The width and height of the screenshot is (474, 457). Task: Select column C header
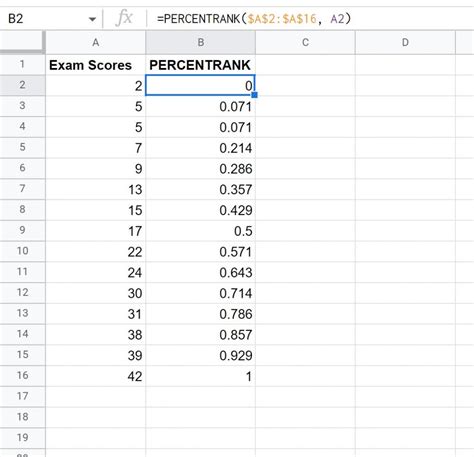point(305,42)
